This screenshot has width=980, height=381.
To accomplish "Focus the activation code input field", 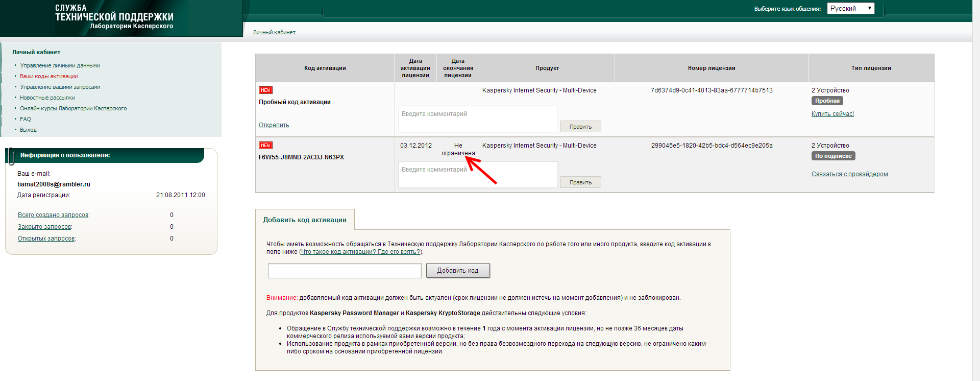I will click(345, 271).
